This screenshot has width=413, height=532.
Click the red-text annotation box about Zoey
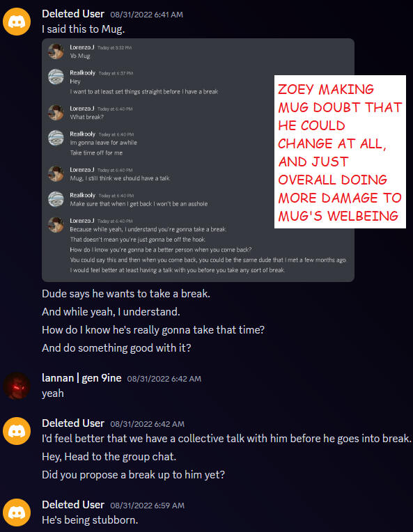(x=340, y=152)
